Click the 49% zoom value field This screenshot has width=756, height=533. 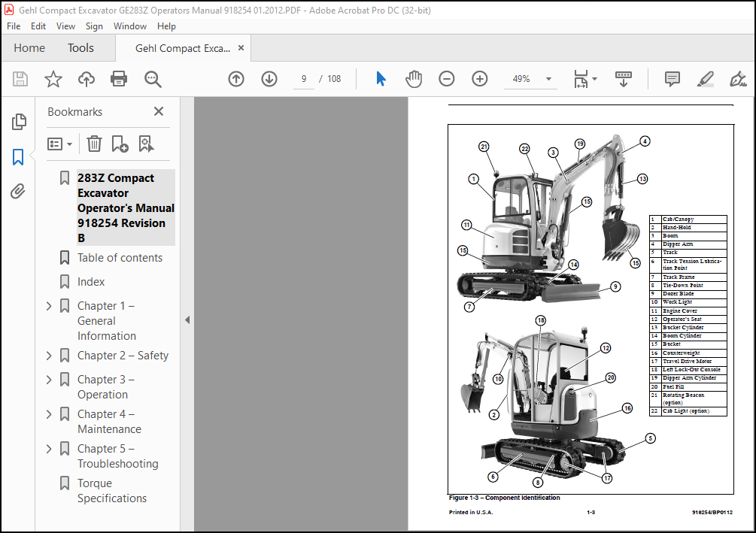pos(521,79)
